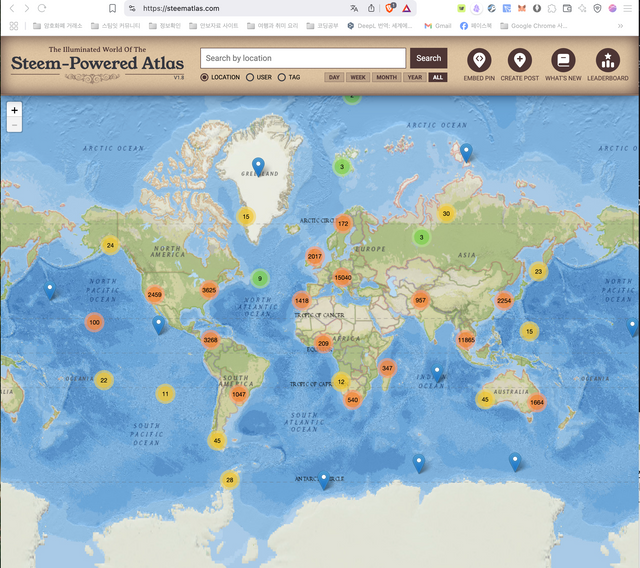This screenshot has width=640, height=568.
Task: Open the 209 cluster in West Africa
Action: [x=323, y=343]
